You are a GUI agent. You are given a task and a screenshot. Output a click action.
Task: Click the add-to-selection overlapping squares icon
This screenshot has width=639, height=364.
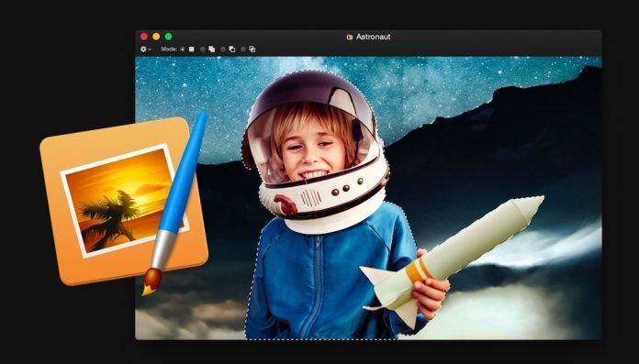[x=211, y=50]
